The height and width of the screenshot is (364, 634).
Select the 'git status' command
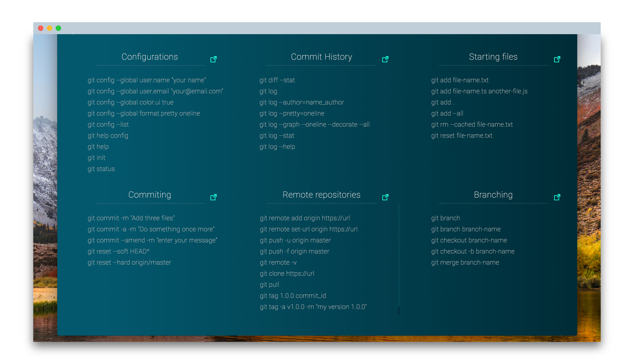coord(101,169)
